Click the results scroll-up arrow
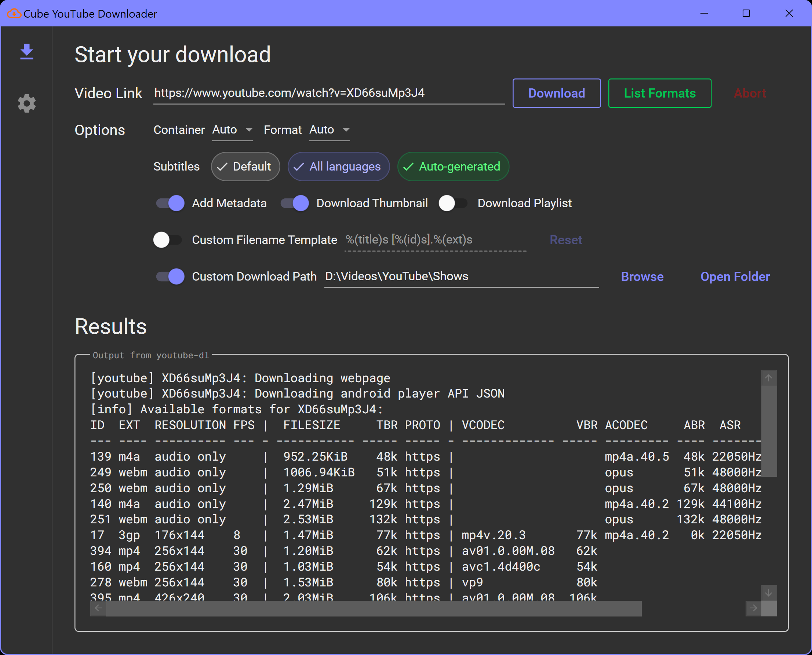 [x=769, y=378]
